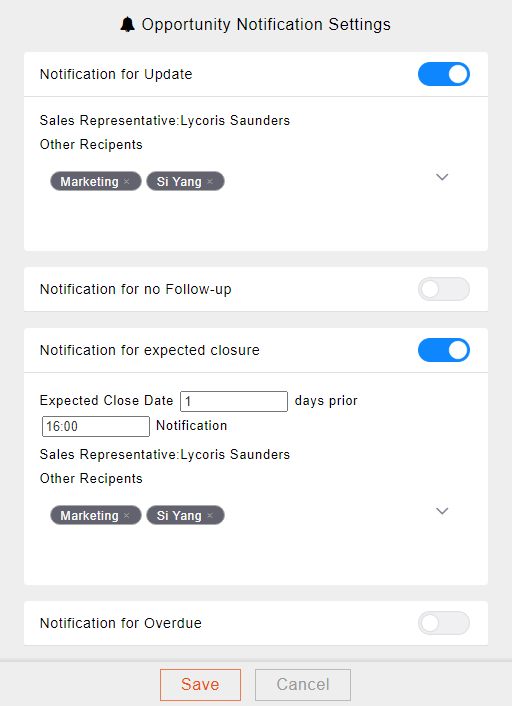Save the notification settings
Image resolution: width=512 pixels, height=706 pixels.
[200, 685]
